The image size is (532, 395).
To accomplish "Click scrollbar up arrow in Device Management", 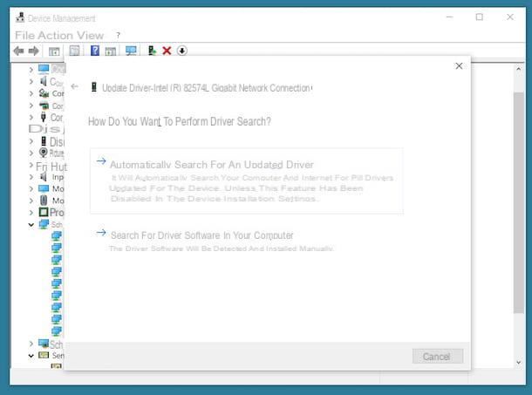I will coord(518,69).
